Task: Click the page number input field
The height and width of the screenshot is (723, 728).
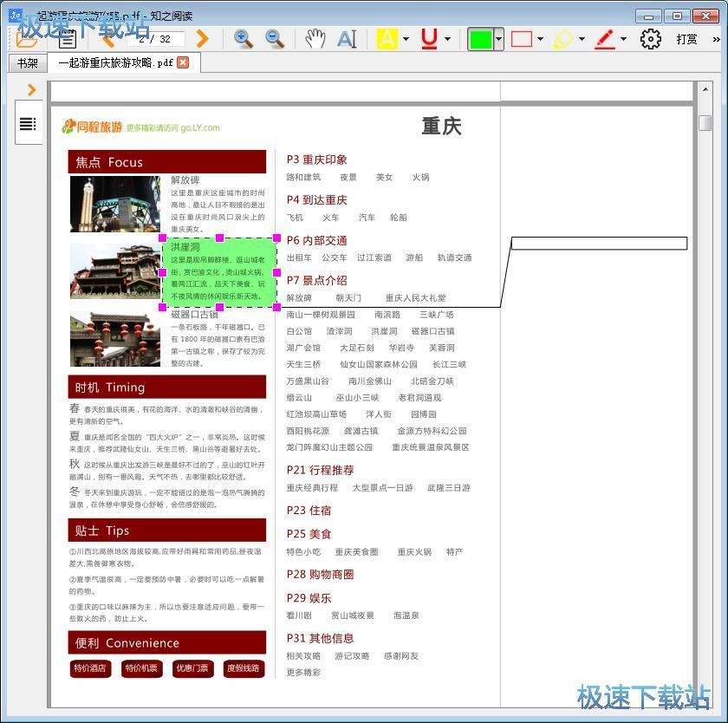Action: (x=156, y=39)
